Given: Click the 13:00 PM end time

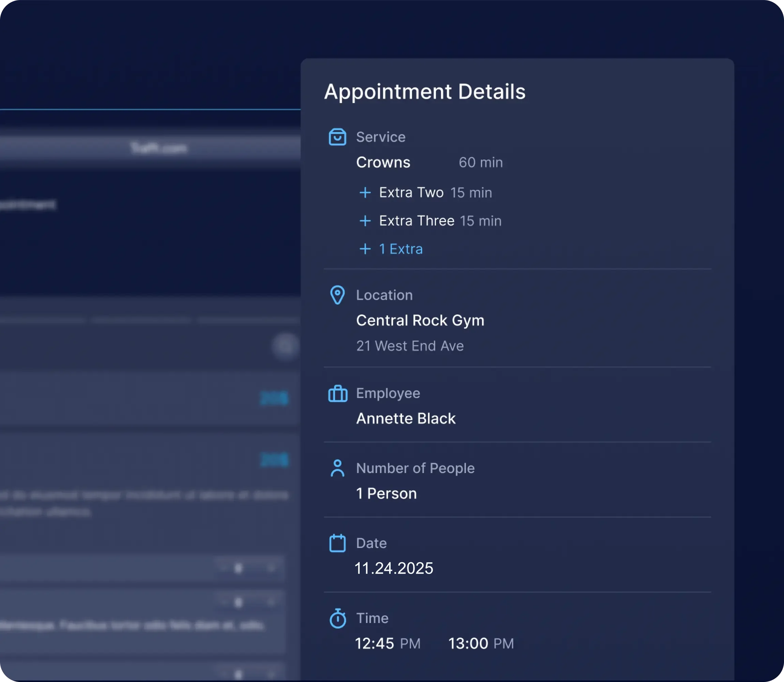Looking at the screenshot, I should (x=481, y=643).
